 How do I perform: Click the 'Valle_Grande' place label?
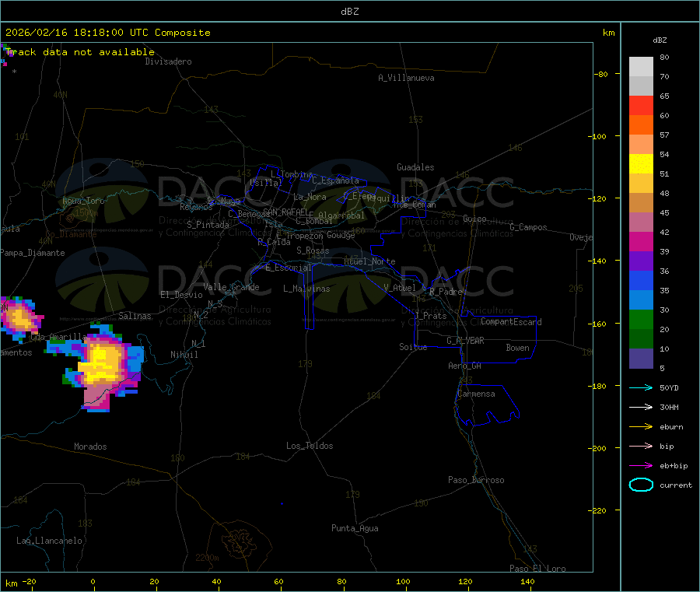click(231, 286)
